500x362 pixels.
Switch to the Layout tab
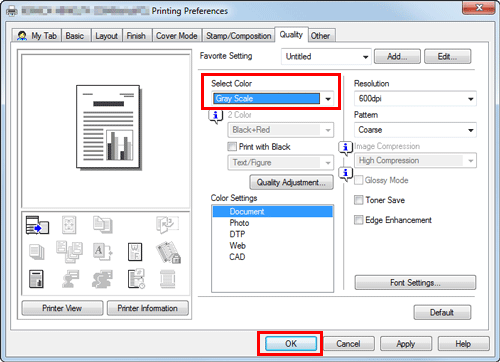point(107,36)
